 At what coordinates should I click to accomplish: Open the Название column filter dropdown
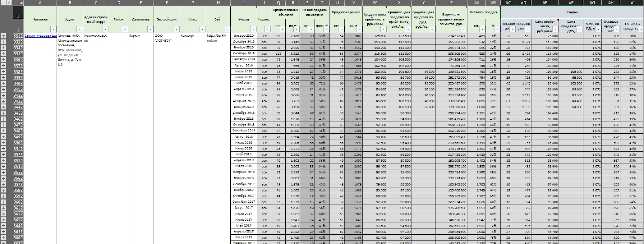click(54, 29)
